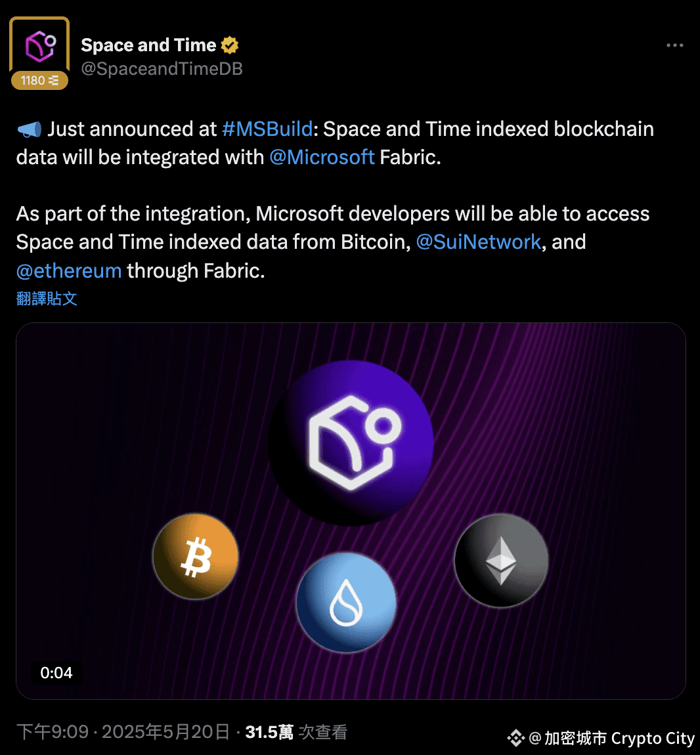Open the @SuiNetwork profile link
This screenshot has height=755, width=700.
pyautogui.click(x=478, y=242)
